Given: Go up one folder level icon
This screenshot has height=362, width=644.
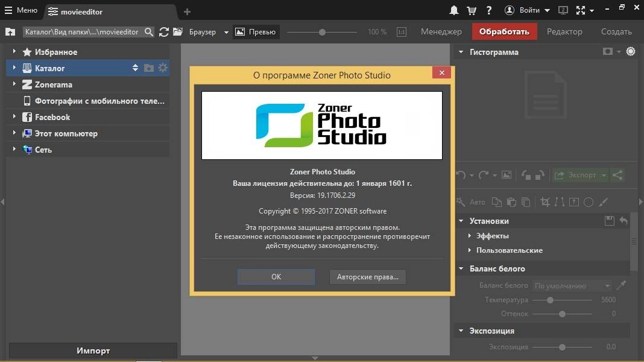Looking at the screenshot, I should pos(10,31).
